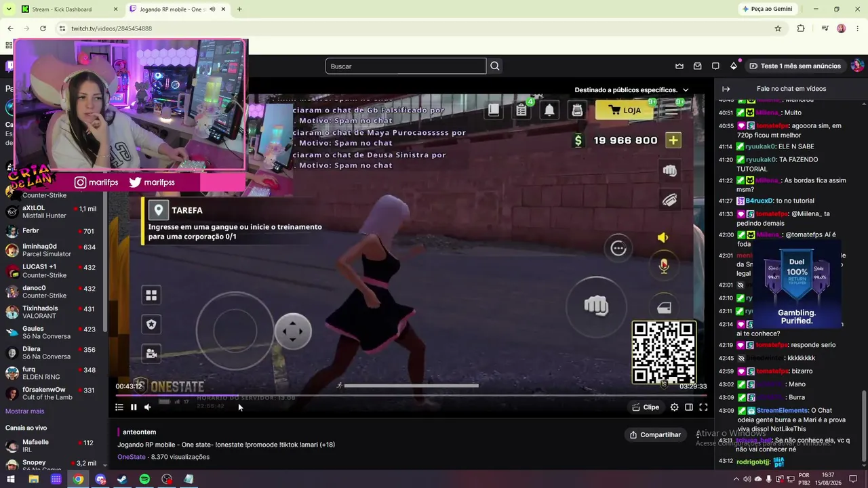Open the Twitch home logo
The height and width of the screenshot is (488, 868).
point(9,66)
